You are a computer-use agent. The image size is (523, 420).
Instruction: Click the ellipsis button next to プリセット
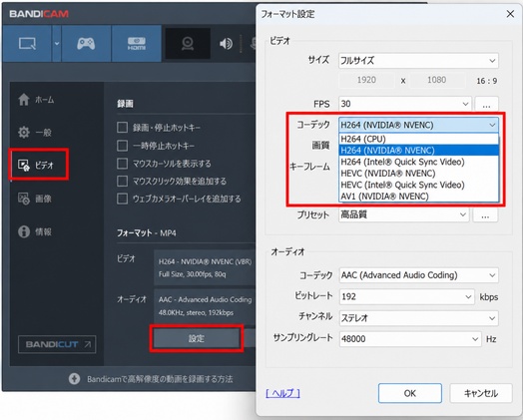coord(485,214)
